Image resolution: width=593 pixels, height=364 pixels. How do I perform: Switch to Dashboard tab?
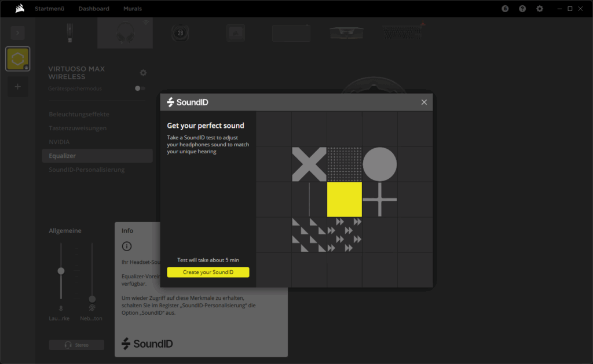(x=94, y=9)
